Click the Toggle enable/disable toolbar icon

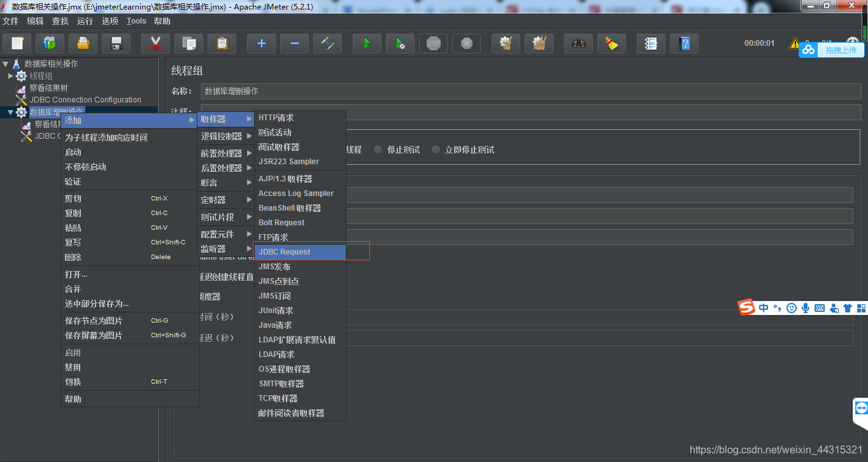click(327, 43)
